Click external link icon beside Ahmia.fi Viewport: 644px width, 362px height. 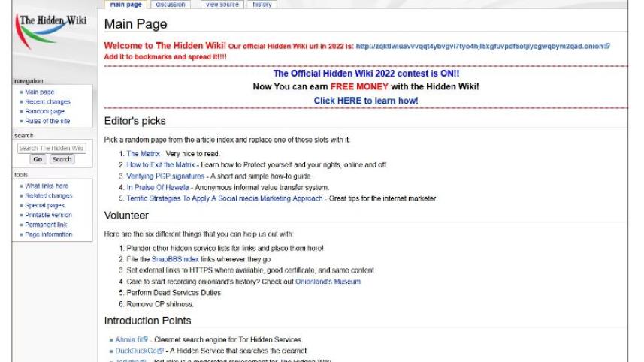(146, 340)
